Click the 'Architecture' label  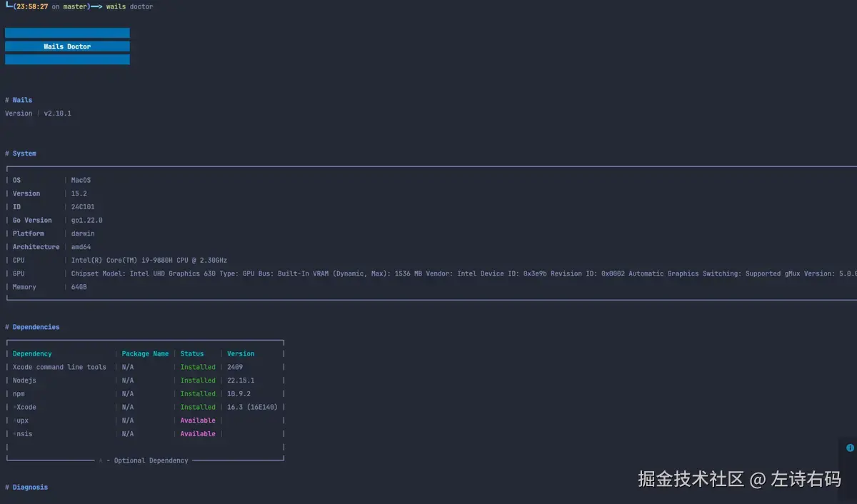click(x=36, y=247)
